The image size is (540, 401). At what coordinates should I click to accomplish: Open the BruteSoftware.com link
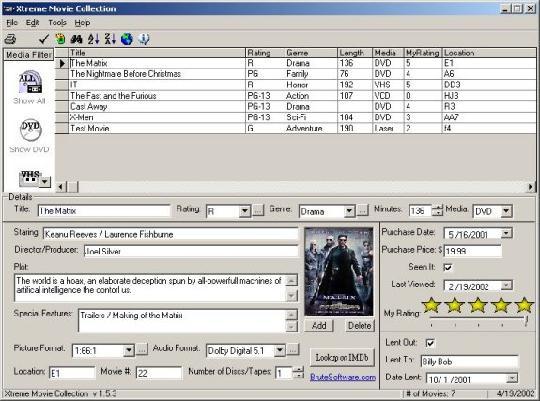point(343,377)
